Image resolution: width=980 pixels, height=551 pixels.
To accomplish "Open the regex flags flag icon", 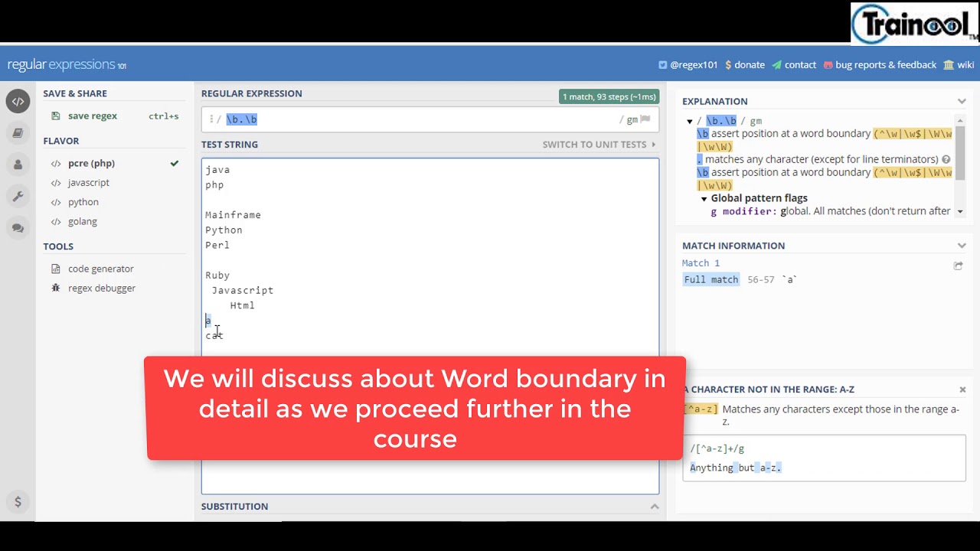I will [645, 119].
